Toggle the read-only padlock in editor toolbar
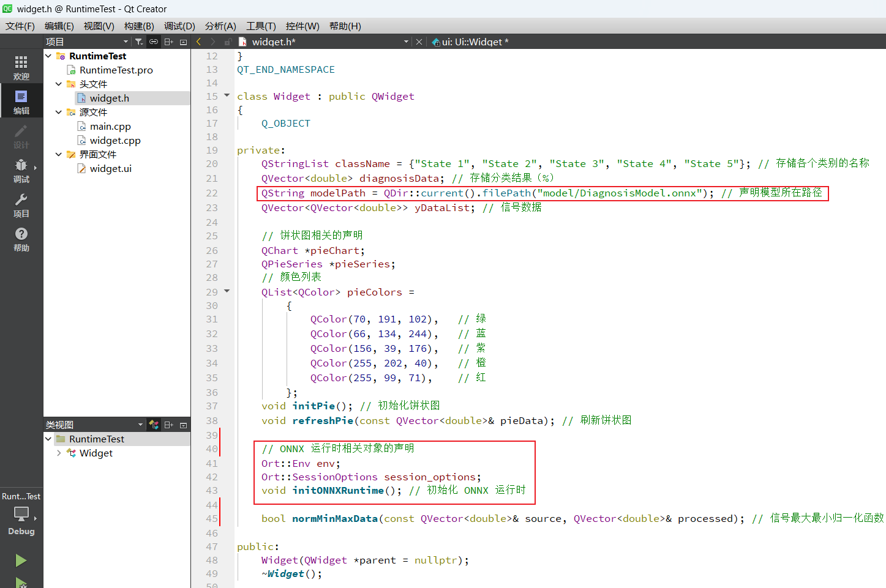886x588 pixels. point(227,42)
